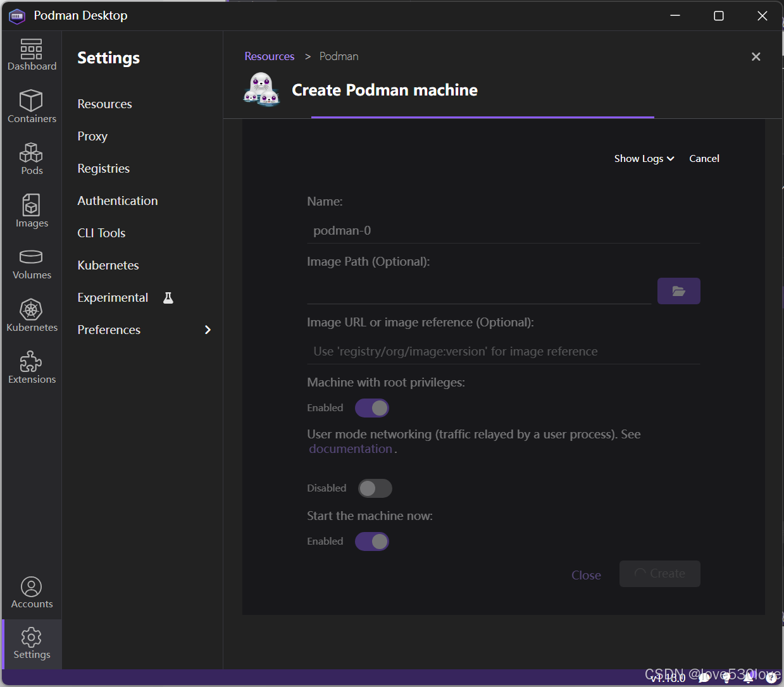Open the Containers section
Screen dimensions: 784x687
tap(32, 106)
